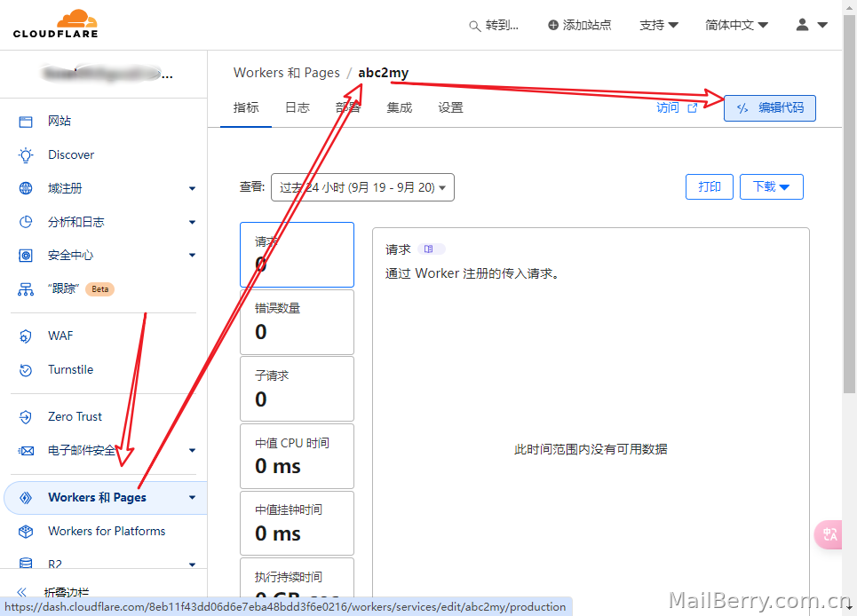Screen dimensions: 857x616
Task: Click the Zero Trust icon
Action: pyautogui.click(x=26, y=417)
